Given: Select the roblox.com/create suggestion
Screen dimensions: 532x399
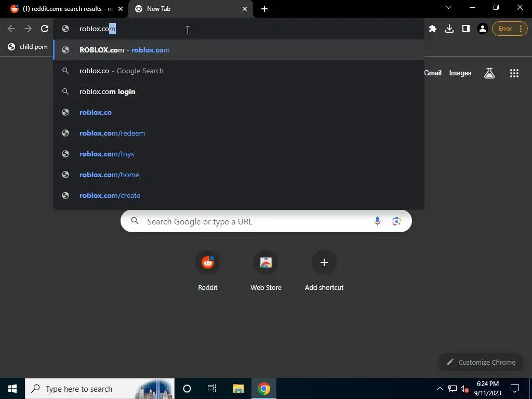Looking at the screenshot, I should pos(238,195).
